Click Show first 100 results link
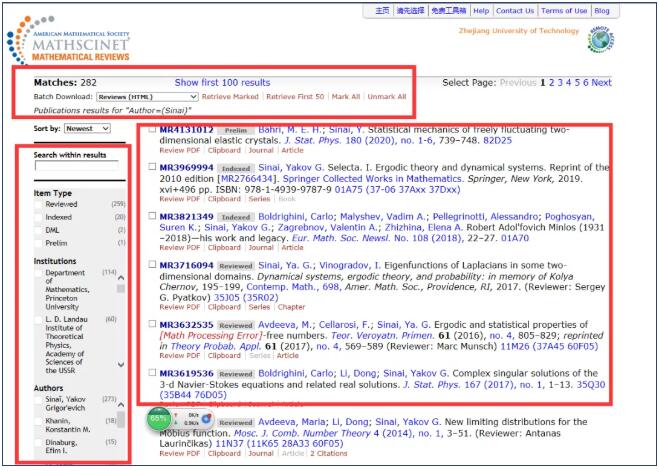The height and width of the screenshot is (471, 659). pyautogui.click(x=222, y=82)
